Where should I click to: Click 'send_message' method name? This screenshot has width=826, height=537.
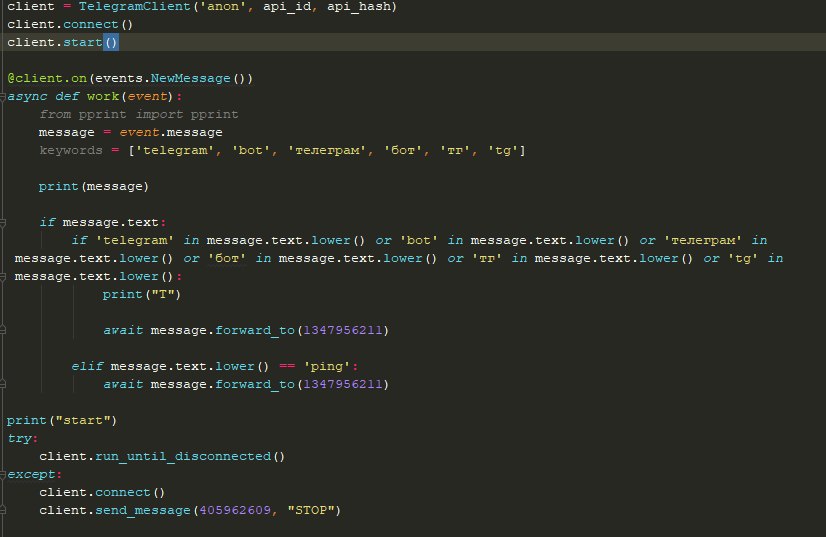pos(143,510)
